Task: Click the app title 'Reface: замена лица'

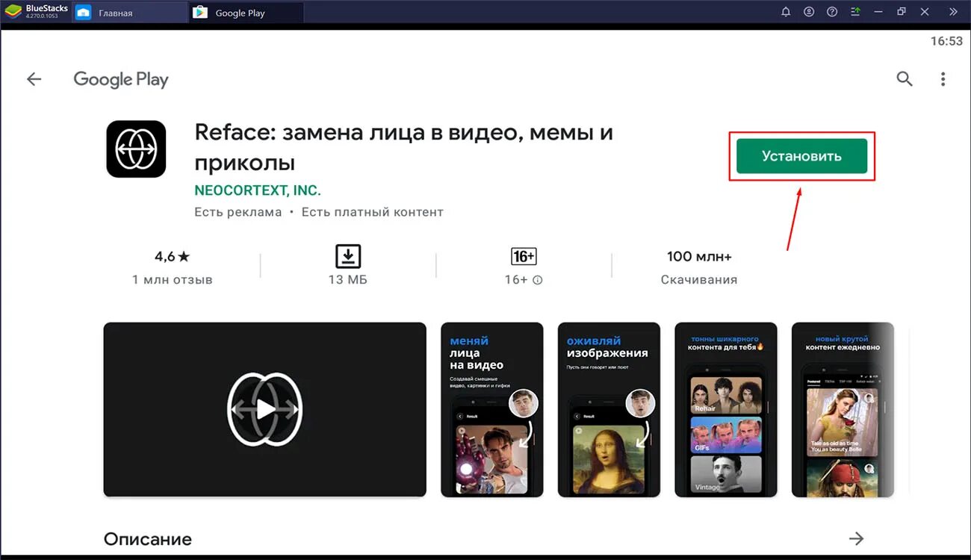Action: click(x=404, y=147)
